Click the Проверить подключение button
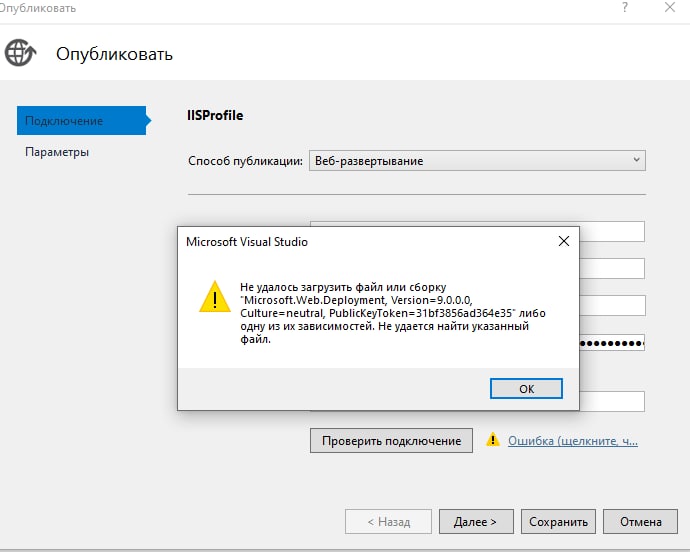The width and height of the screenshot is (690, 552). [x=391, y=441]
